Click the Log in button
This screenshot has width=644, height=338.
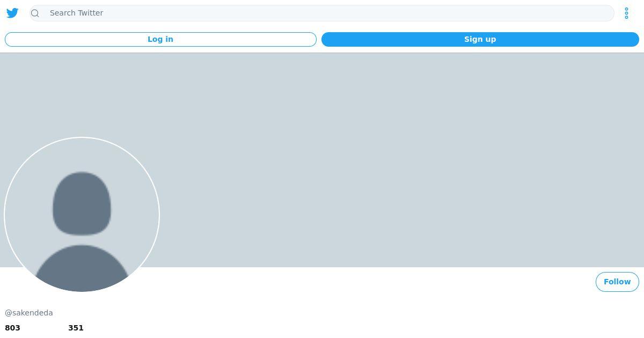click(x=160, y=39)
